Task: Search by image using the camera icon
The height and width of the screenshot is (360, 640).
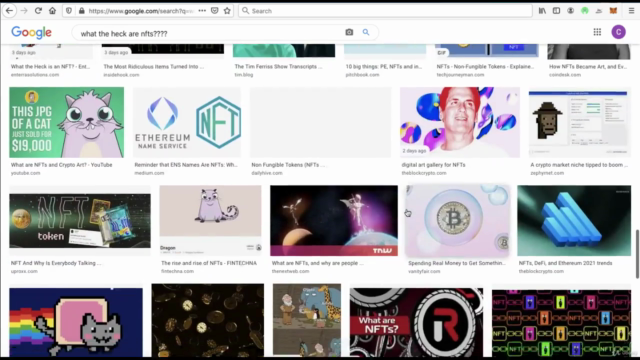Action: pyautogui.click(x=349, y=32)
